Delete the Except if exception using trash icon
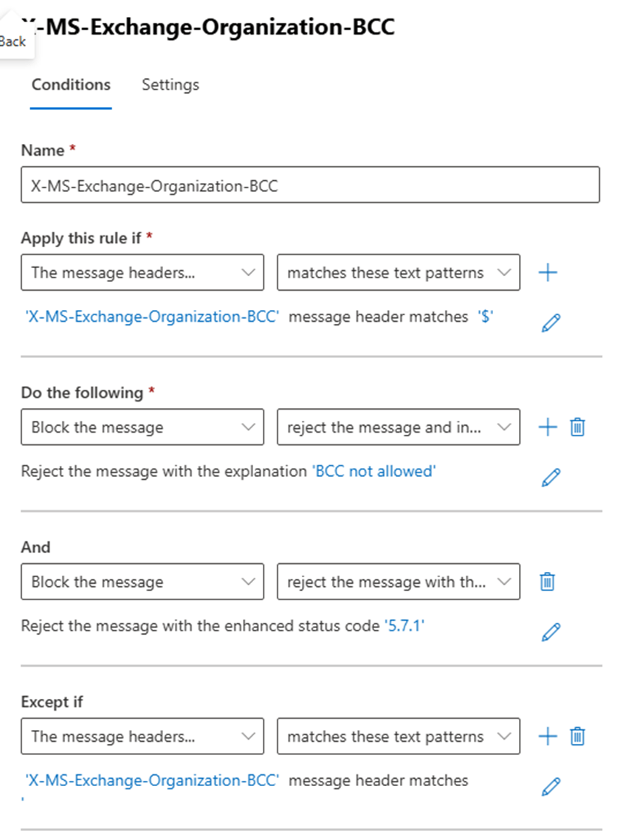 [x=577, y=737]
